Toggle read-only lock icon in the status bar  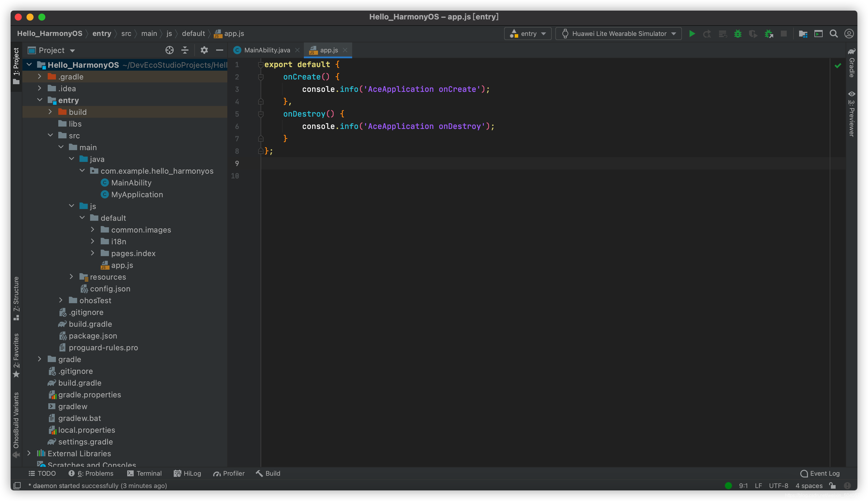pyautogui.click(x=833, y=485)
